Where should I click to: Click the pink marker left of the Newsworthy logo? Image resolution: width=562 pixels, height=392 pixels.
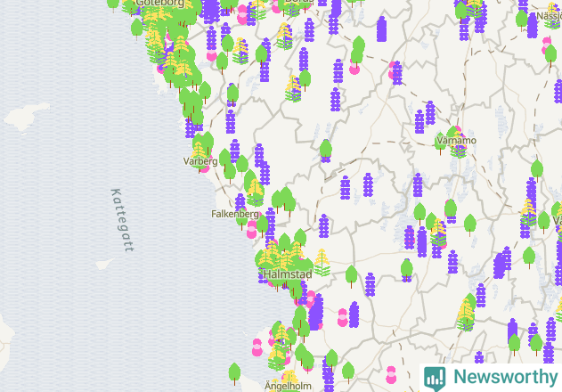(391, 375)
